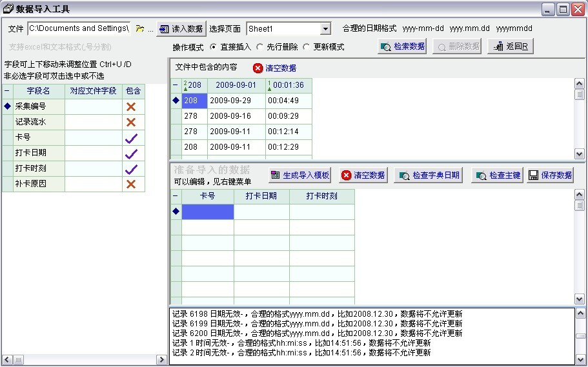Toggle include mark for 采集编号 field
The width and height of the screenshot is (588, 367).
[131, 107]
